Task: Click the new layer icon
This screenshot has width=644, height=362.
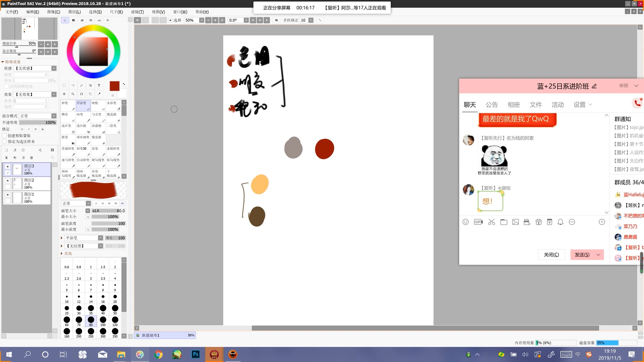Action: tap(6, 150)
